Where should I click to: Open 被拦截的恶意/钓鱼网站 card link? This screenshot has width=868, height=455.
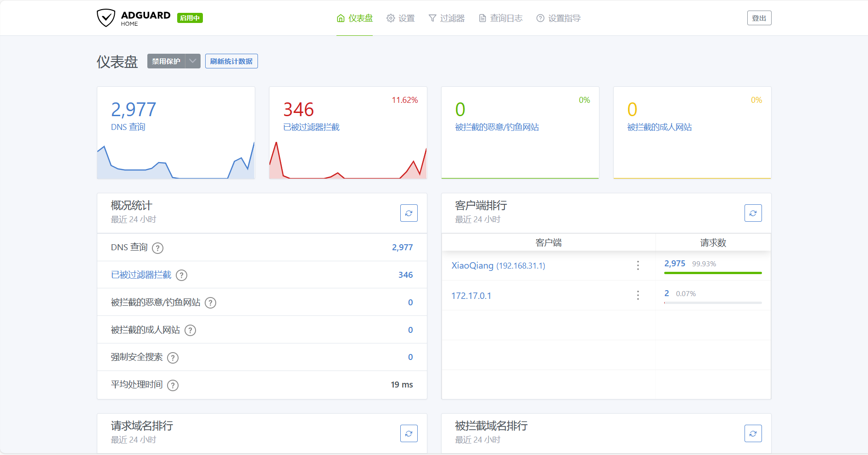pyautogui.click(x=497, y=127)
